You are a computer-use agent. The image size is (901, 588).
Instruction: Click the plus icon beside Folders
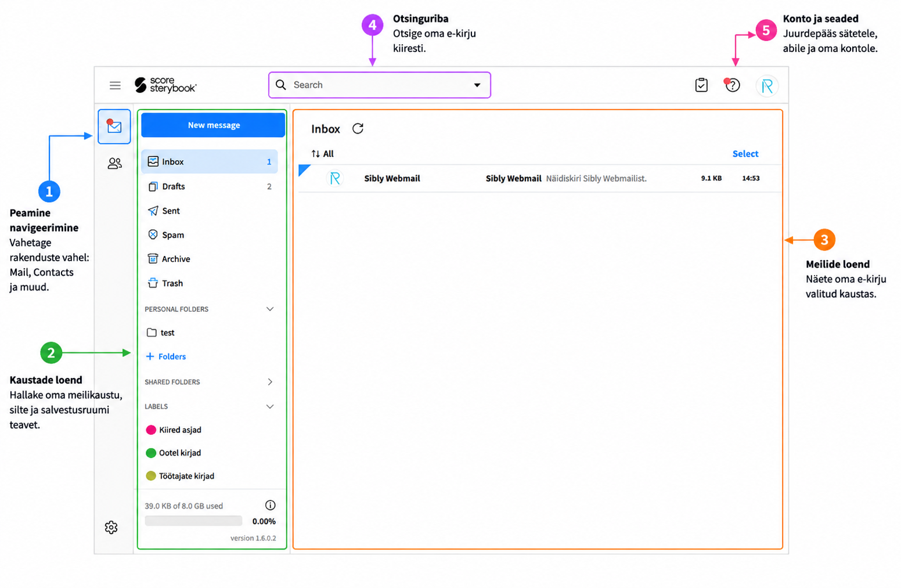tap(150, 356)
